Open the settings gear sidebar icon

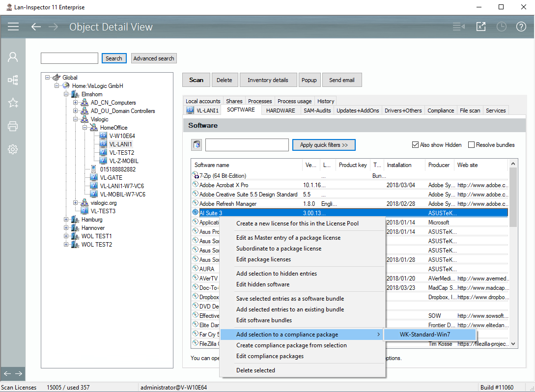13,149
